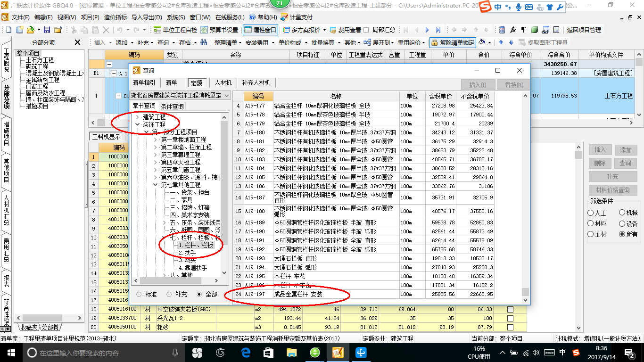Open the calculator icon in toolbar
The height and width of the screenshot is (362, 644).
(502, 30)
